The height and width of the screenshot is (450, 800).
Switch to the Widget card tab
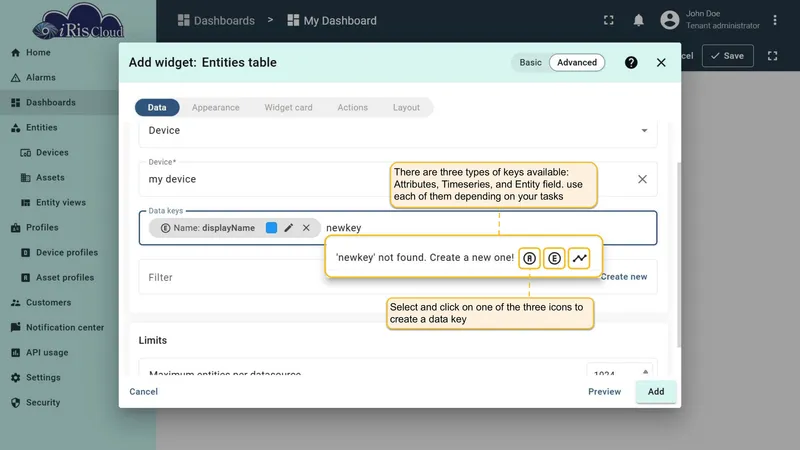(x=288, y=108)
